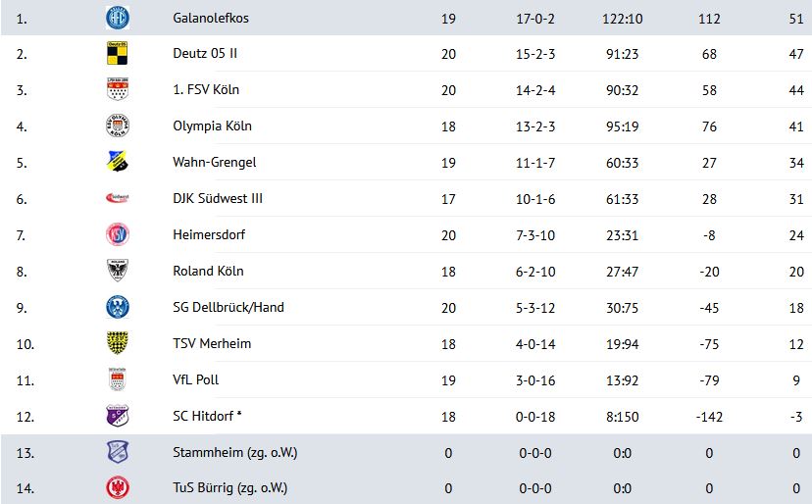Viewport: 812px width, 504px height.
Task: Click the SC Hitdorf purple shield
Action: 118,416
